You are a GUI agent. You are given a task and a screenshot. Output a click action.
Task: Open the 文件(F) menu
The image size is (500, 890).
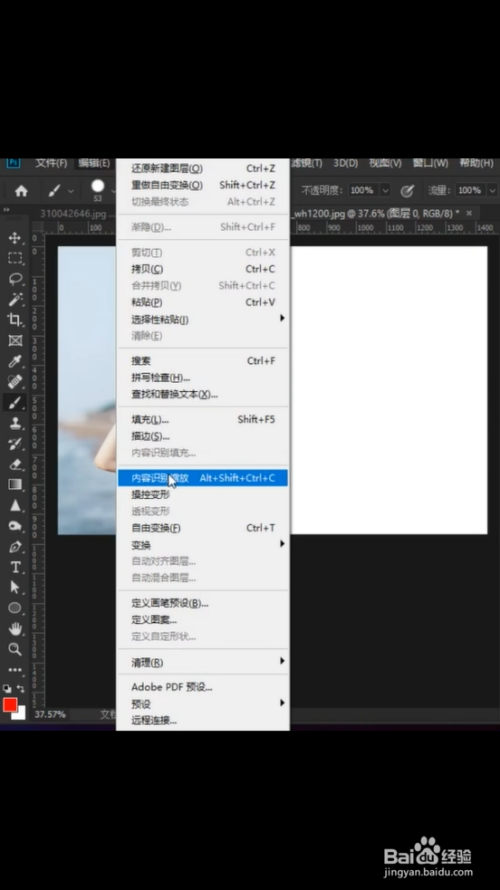(x=51, y=163)
